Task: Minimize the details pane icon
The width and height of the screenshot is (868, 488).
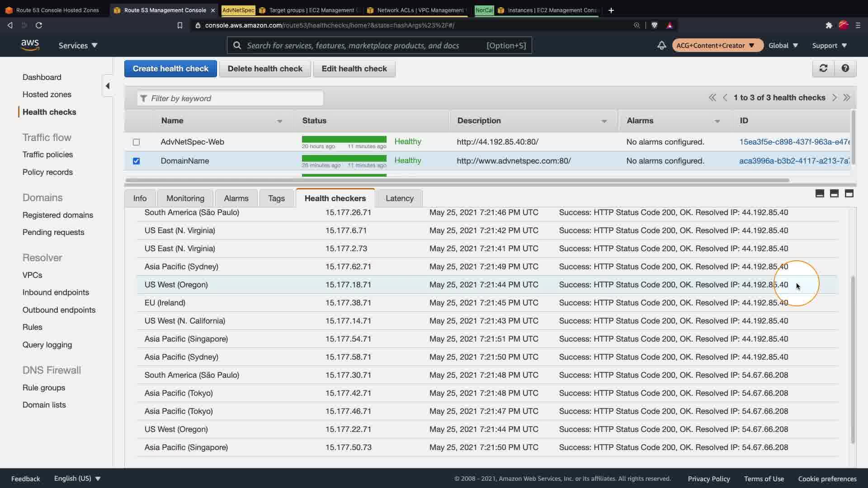Action: (820, 193)
